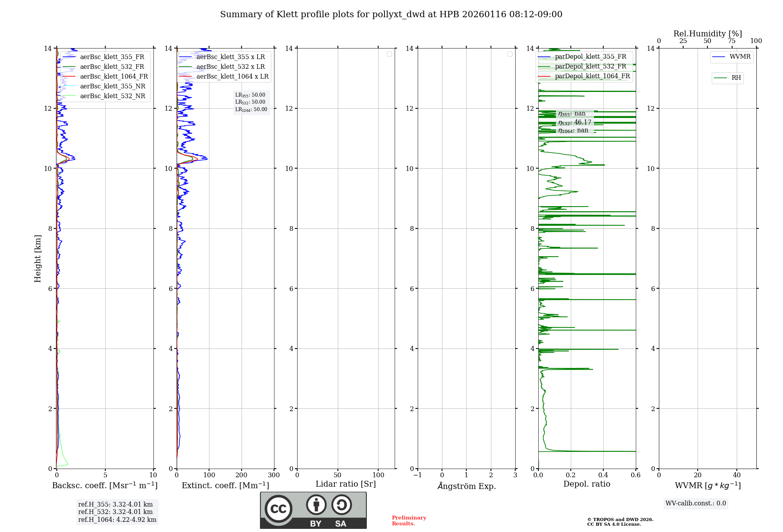Select the aerBsc_klett_1064 x LR legend entry

tap(232, 77)
